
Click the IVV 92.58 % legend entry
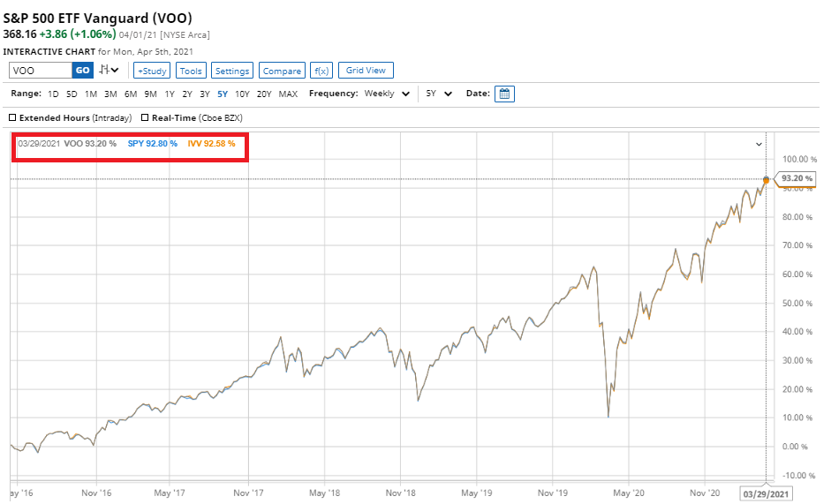click(x=211, y=144)
